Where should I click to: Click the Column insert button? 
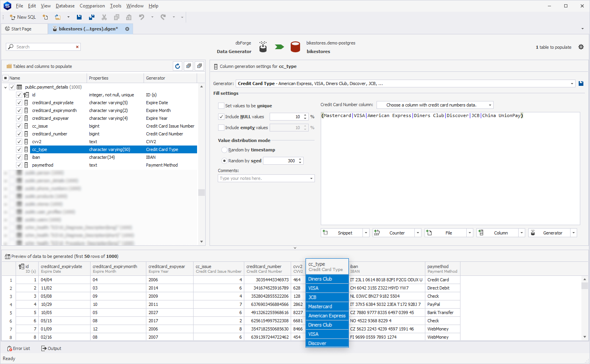[x=498, y=233]
